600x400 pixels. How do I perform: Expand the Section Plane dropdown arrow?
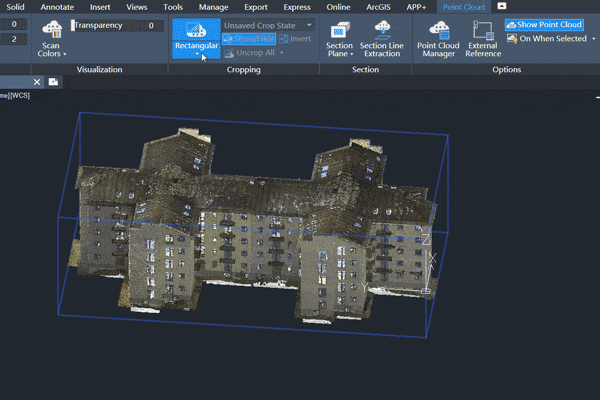coord(352,54)
